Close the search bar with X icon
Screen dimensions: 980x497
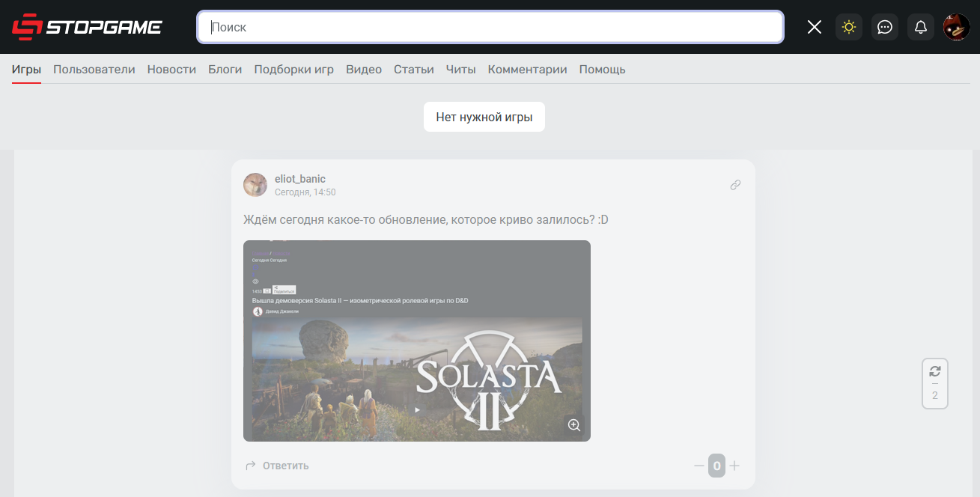[815, 27]
